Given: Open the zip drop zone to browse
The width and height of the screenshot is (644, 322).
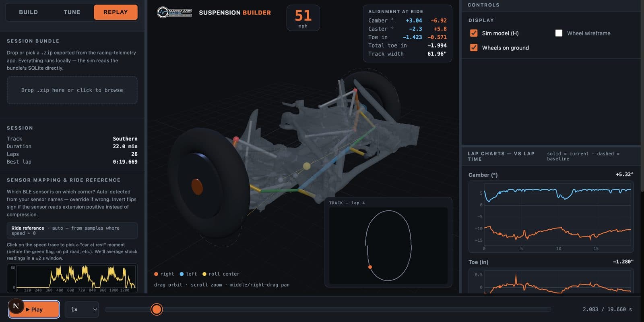Looking at the screenshot, I should 72,90.
